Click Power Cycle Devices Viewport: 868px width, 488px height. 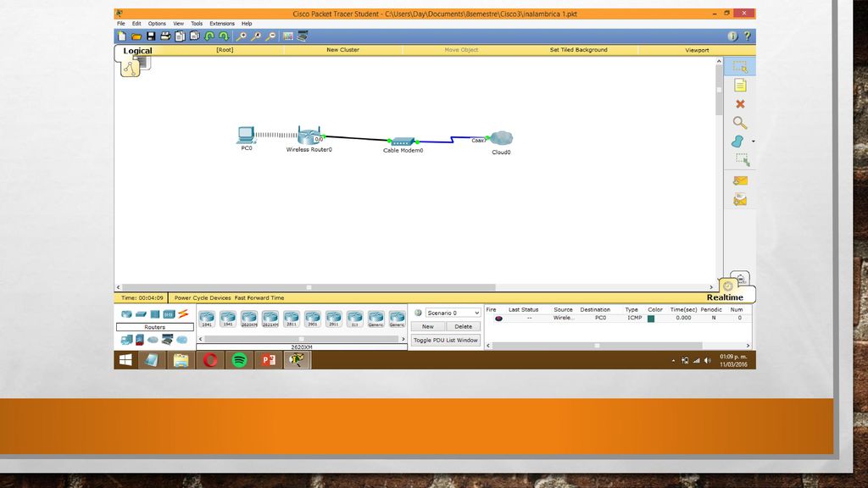click(203, 297)
